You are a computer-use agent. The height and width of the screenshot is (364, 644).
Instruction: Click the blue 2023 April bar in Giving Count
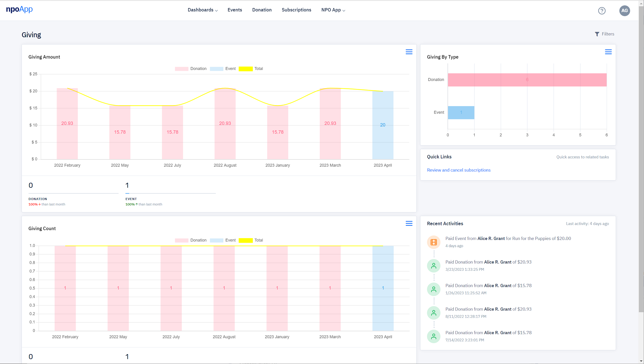(x=383, y=288)
